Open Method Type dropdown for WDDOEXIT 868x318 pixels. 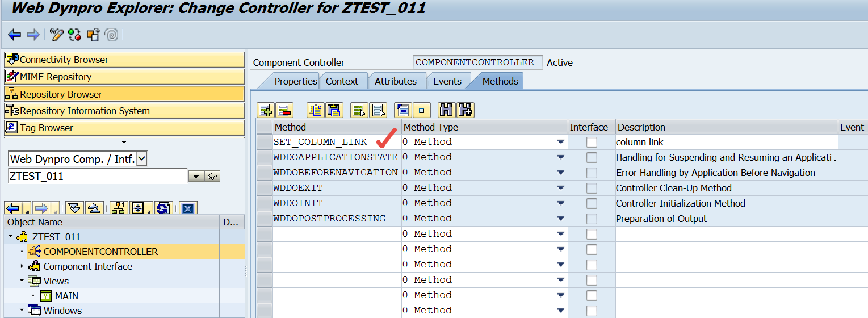pos(561,188)
